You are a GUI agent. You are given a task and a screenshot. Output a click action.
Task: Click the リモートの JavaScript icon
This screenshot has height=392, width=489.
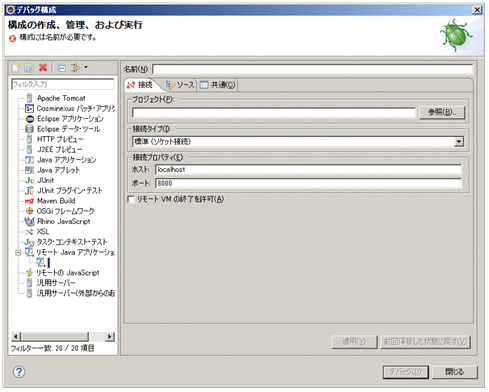tap(30, 273)
